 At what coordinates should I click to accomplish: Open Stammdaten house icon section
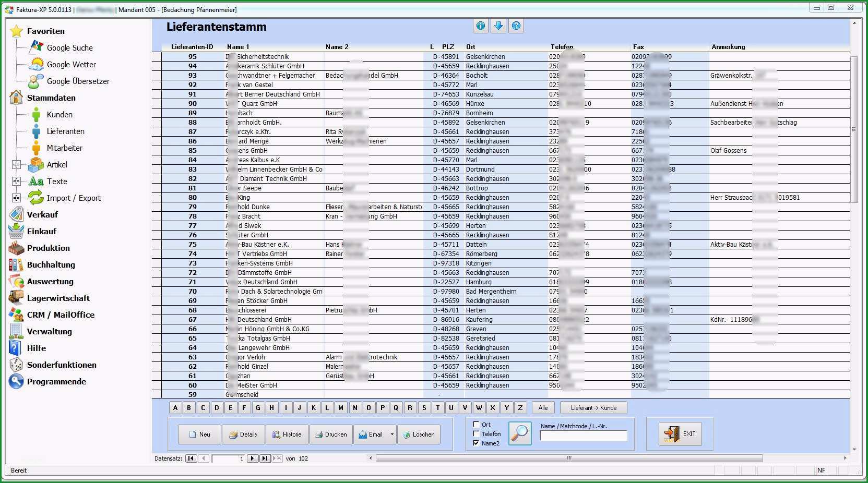click(x=43, y=98)
